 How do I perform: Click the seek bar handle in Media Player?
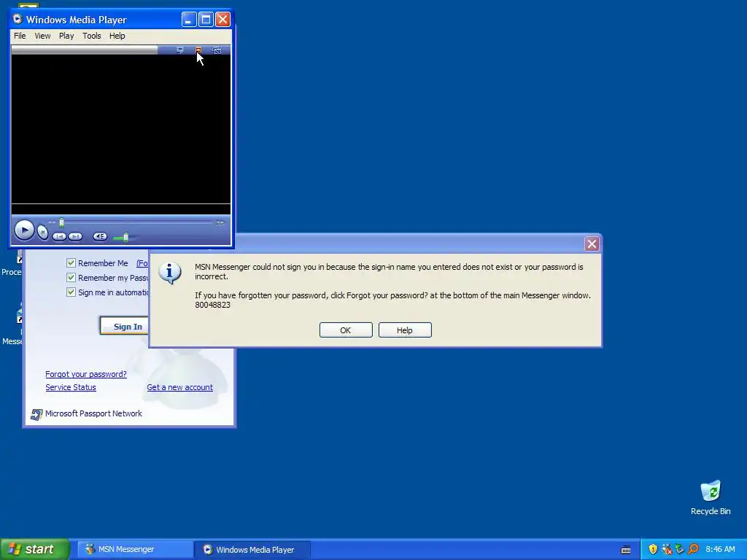pyautogui.click(x=61, y=222)
